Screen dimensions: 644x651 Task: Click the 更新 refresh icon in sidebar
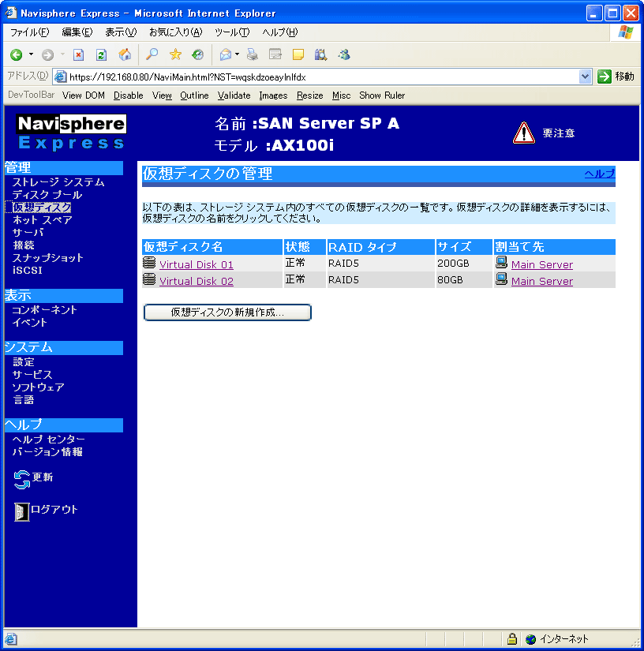pos(22,479)
